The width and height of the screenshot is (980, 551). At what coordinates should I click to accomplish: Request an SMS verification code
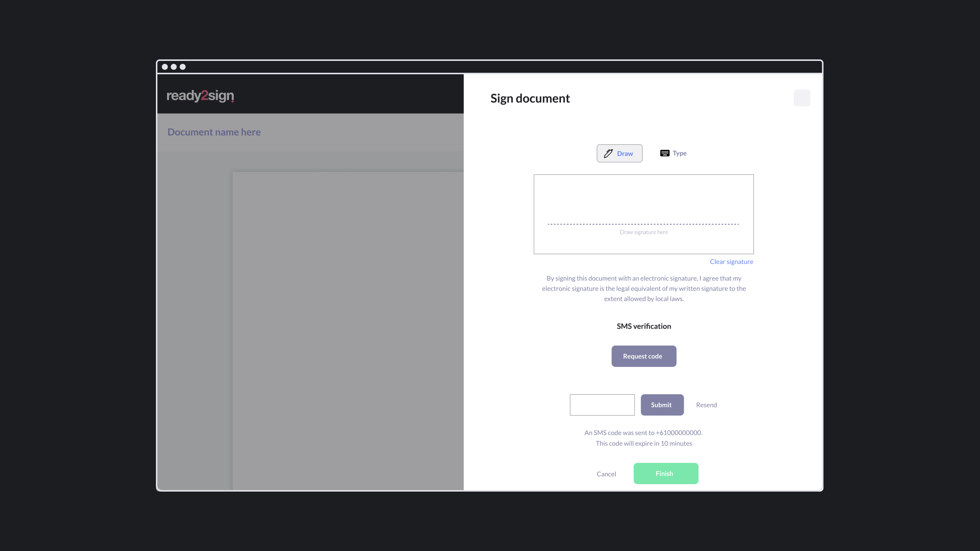(x=644, y=356)
